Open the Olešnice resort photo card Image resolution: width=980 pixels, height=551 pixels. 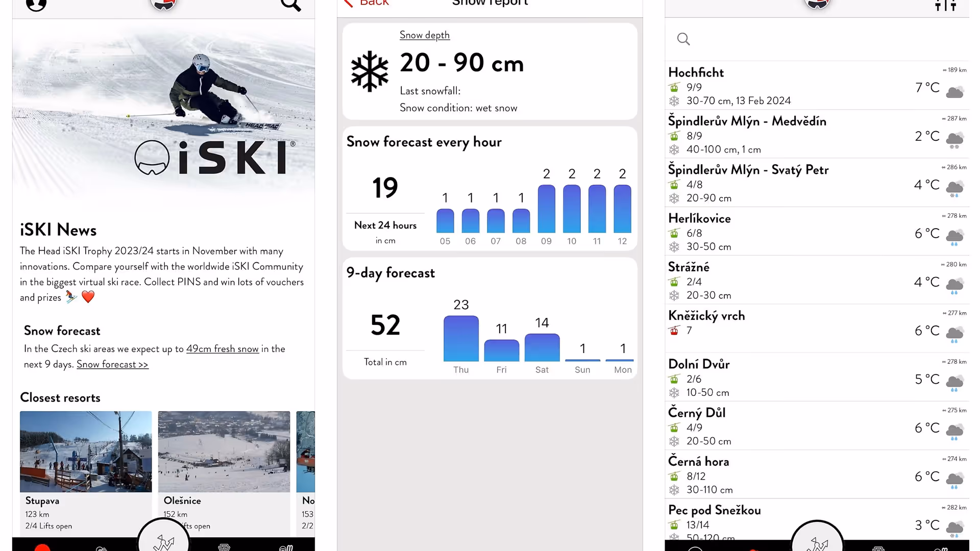(224, 452)
